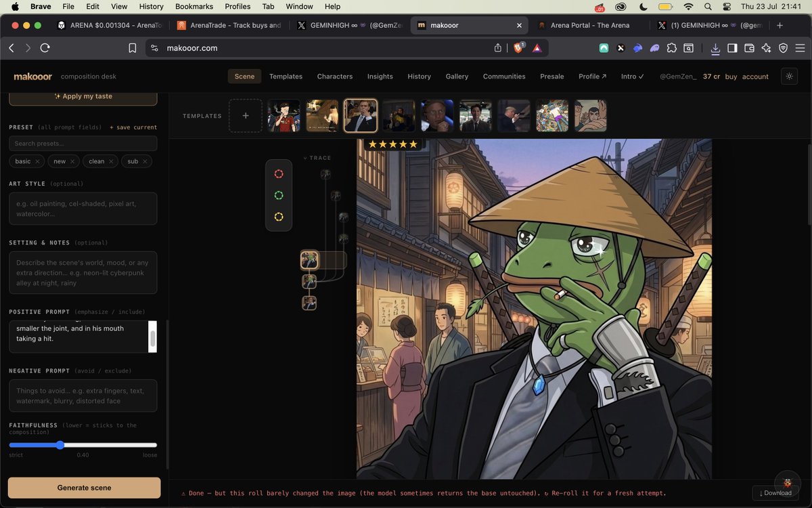The image size is (812, 508).
Task: Open the account link
Action: (x=755, y=77)
